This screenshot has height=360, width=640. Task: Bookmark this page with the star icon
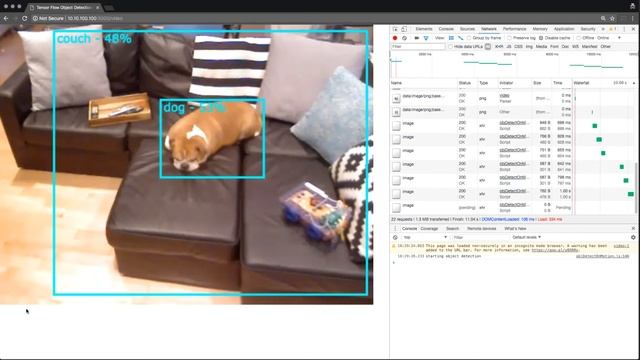(612, 18)
